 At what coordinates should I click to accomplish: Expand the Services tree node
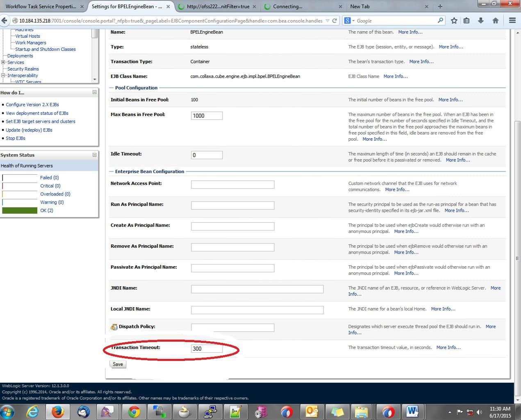click(3, 62)
